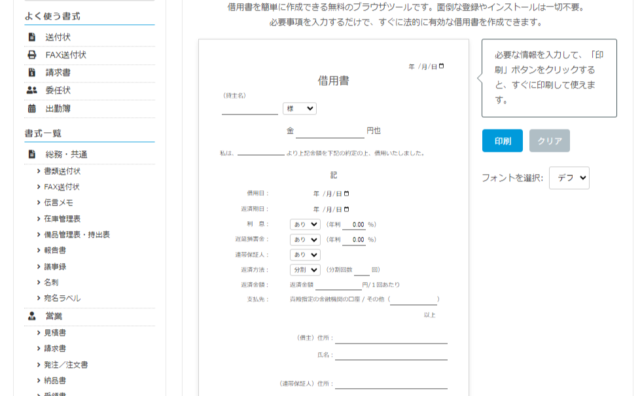This screenshot has width=640, height=396.
Task: Focus the 分割回数 count field
Action: click(362, 270)
